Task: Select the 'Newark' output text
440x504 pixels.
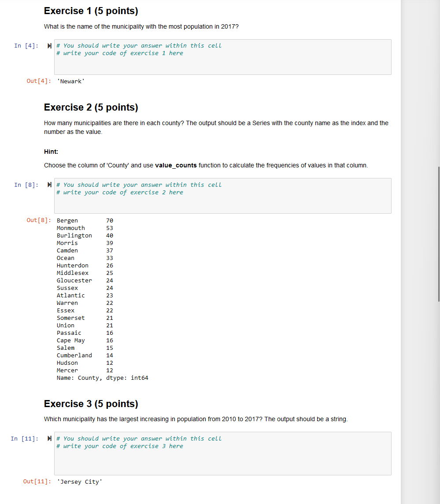Action: click(70, 81)
